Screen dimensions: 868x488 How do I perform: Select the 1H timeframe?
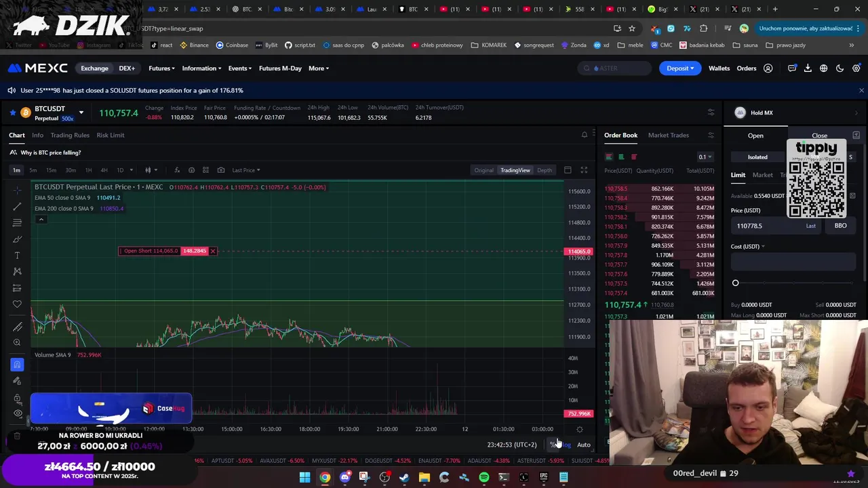click(88, 170)
